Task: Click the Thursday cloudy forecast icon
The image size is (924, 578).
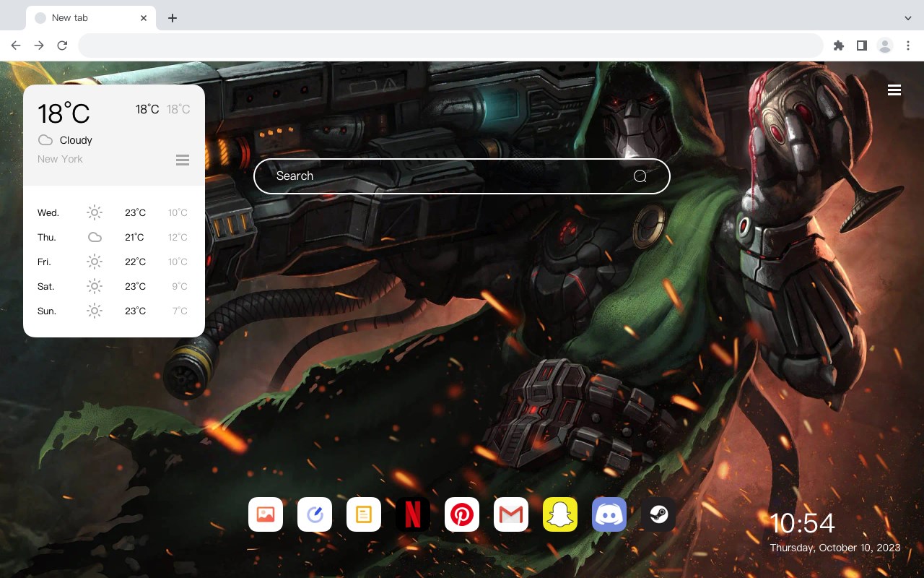Action: (95, 237)
